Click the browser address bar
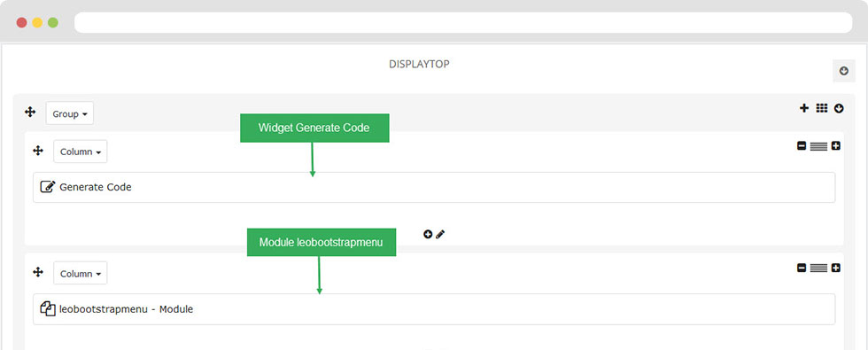The height and width of the screenshot is (350, 868). (x=463, y=23)
